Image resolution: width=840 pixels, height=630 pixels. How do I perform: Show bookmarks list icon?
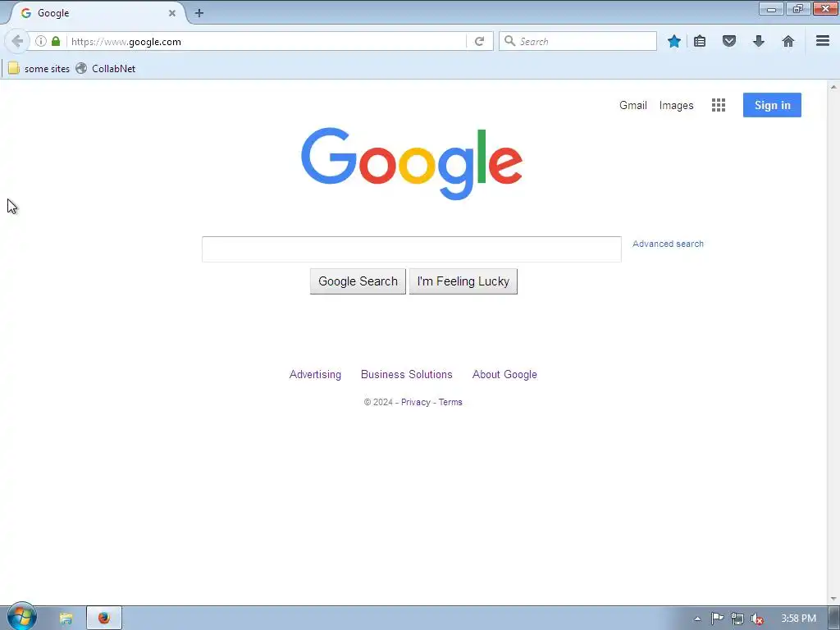(700, 41)
